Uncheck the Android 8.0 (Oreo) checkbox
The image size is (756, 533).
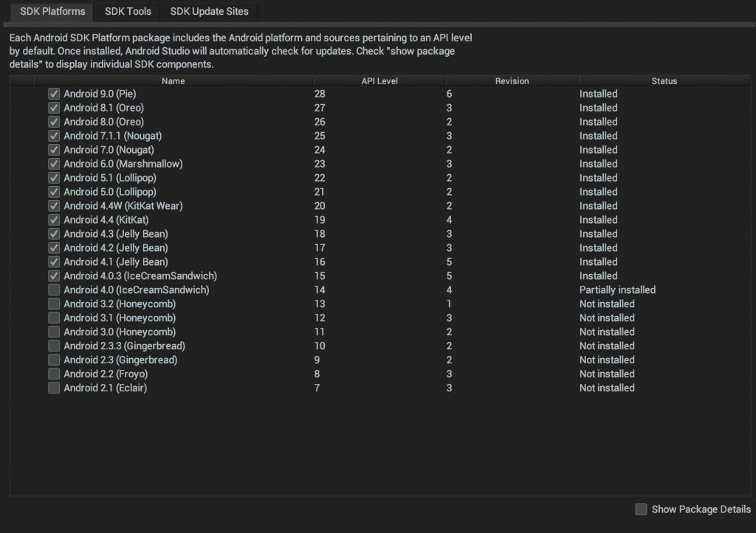pyautogui.click(x=53, y=122)
